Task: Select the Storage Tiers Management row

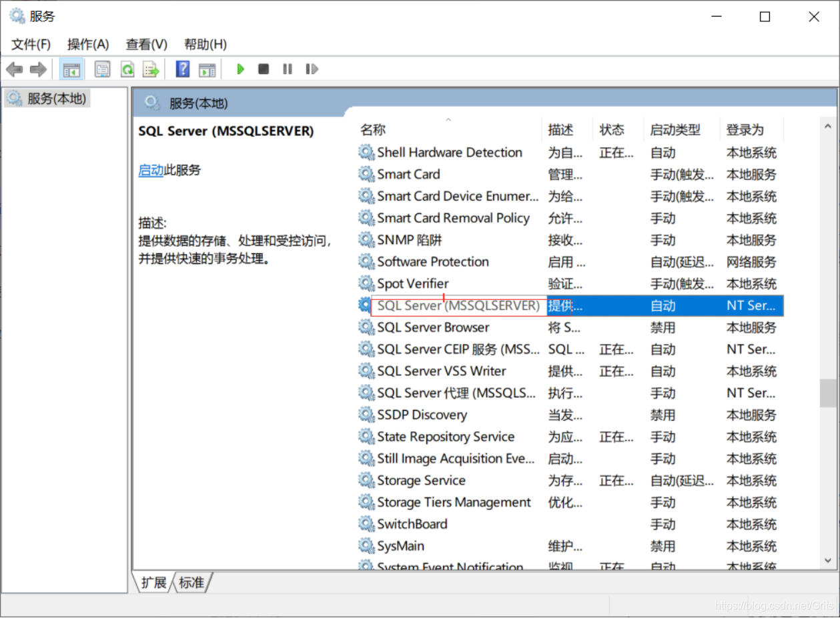Action: tap(570, 502)
